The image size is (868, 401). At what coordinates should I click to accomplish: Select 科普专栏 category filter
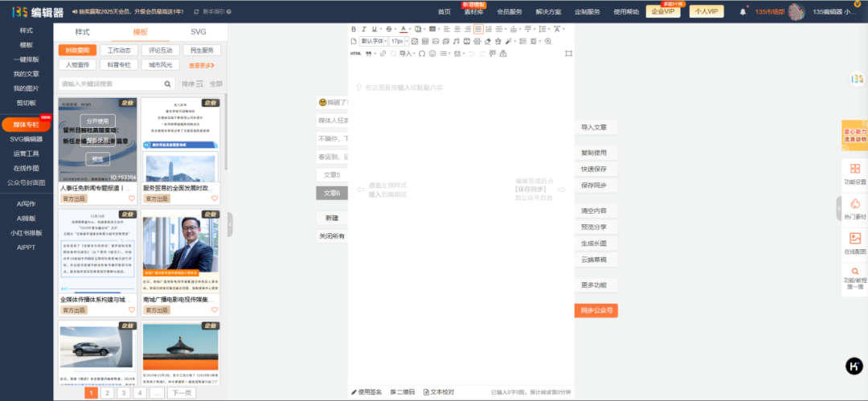119,65
